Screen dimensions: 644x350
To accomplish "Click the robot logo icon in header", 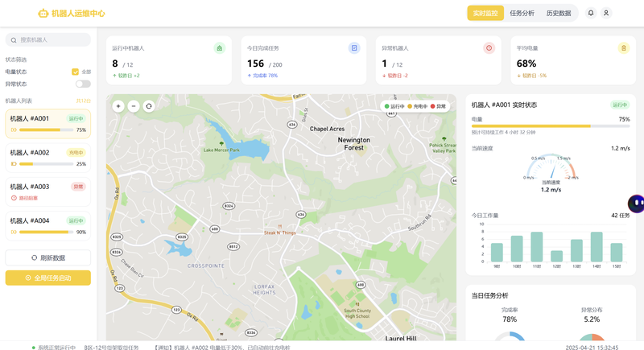I will point(43,14).
